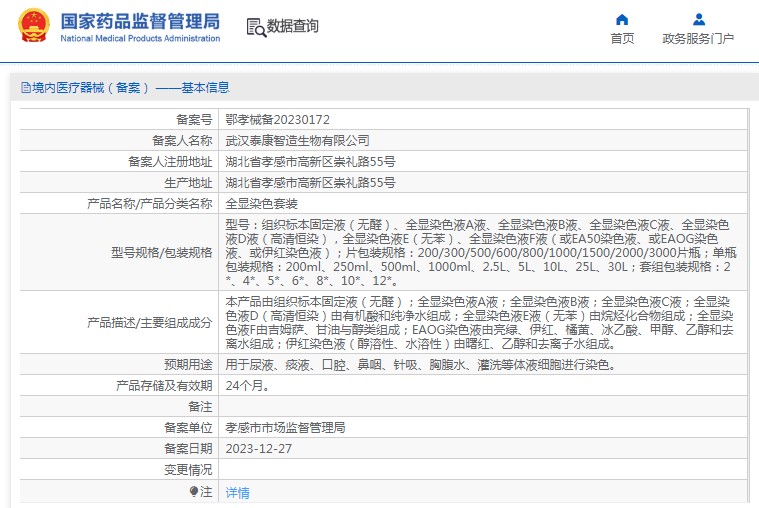This screenshot has width=759, height=508.
Task: Click the 生产地址 address value
Action: click(310, 183)
